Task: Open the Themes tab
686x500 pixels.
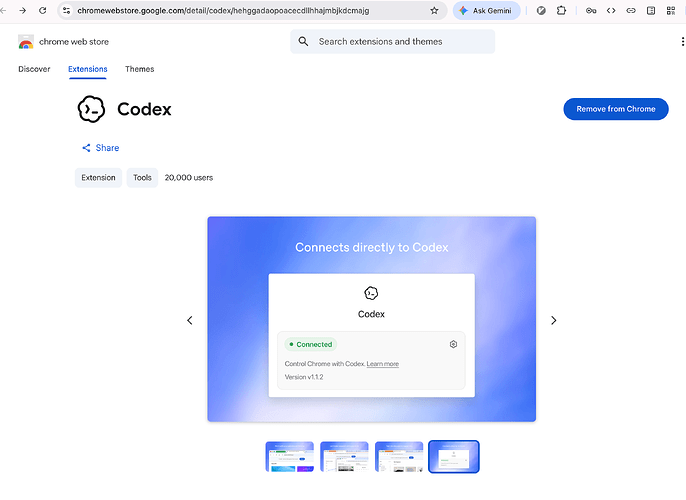Action: coord(140,69)
